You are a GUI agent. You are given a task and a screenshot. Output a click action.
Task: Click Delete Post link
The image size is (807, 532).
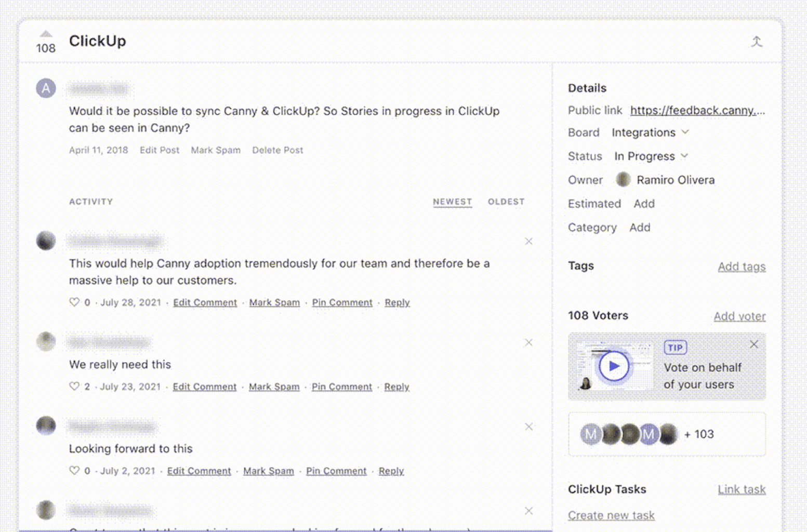click(x=277, y=150)
